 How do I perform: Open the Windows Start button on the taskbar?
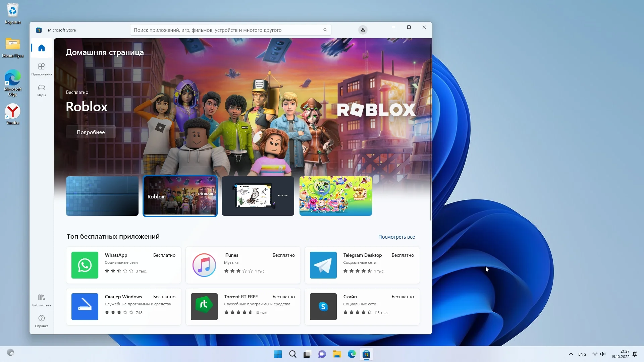point(278,354)
